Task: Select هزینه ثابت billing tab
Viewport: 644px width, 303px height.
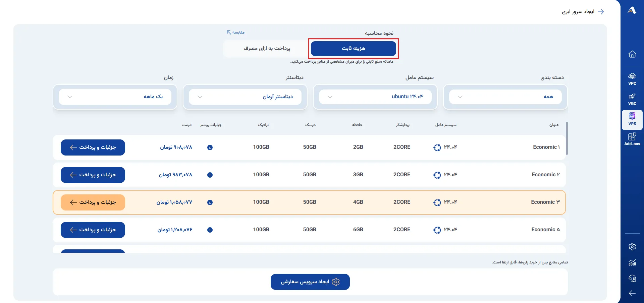Action: click(x=354, y=49)
